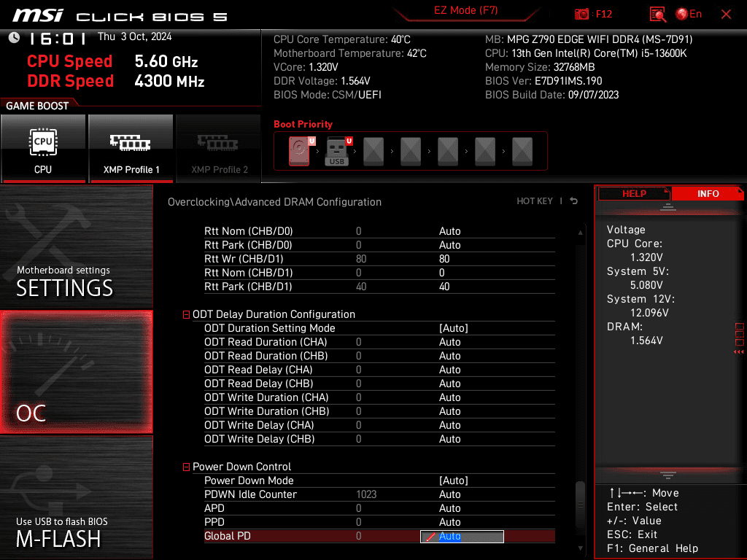This screenshot has height=560, width=747.
Task: Change language via the En globe icon
Action: (x=689, y=14)
